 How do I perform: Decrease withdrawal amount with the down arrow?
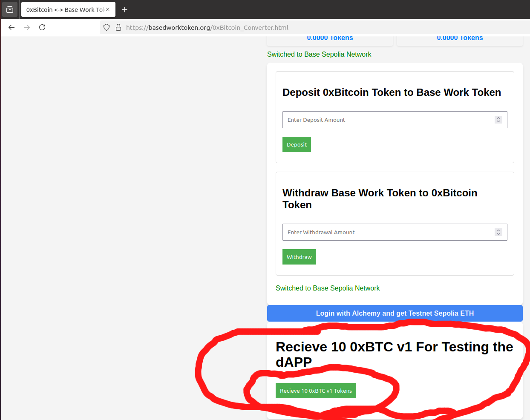498,234
